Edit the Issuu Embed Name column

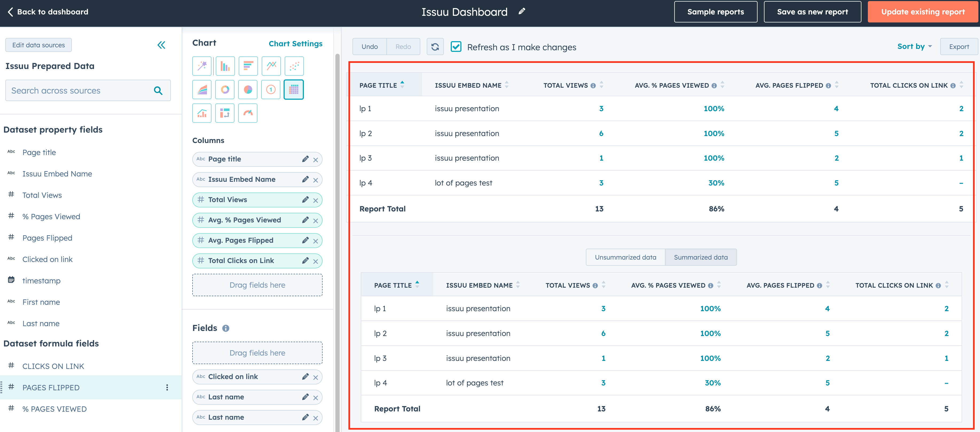coord(305,179)
